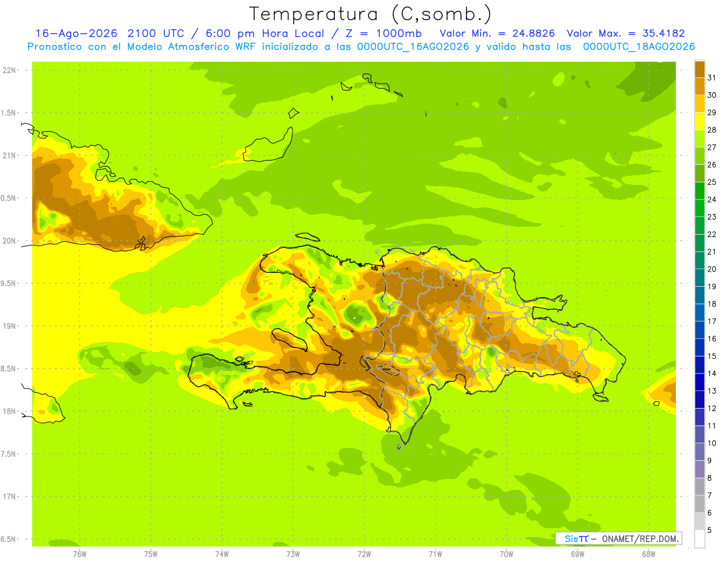Screen dimensions: 728x562
Task: Select the date "16-Ago-2026" in header
Action: tap(76, 33)
